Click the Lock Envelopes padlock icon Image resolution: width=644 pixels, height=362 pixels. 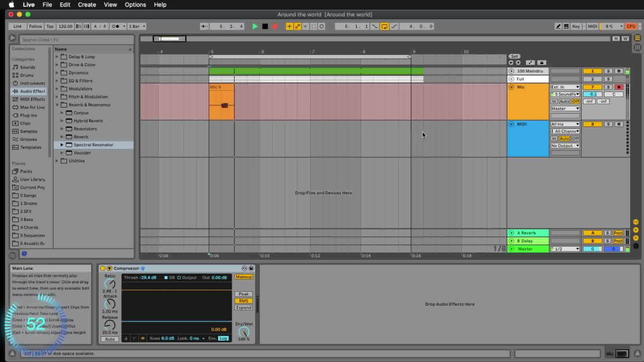(541, 63)
